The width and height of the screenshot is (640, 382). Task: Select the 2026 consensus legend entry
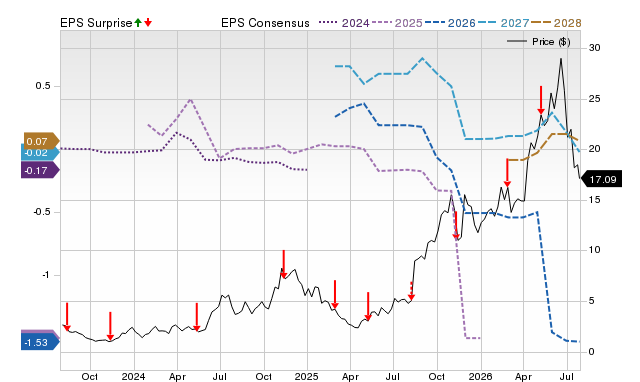[x=450, y=23]
